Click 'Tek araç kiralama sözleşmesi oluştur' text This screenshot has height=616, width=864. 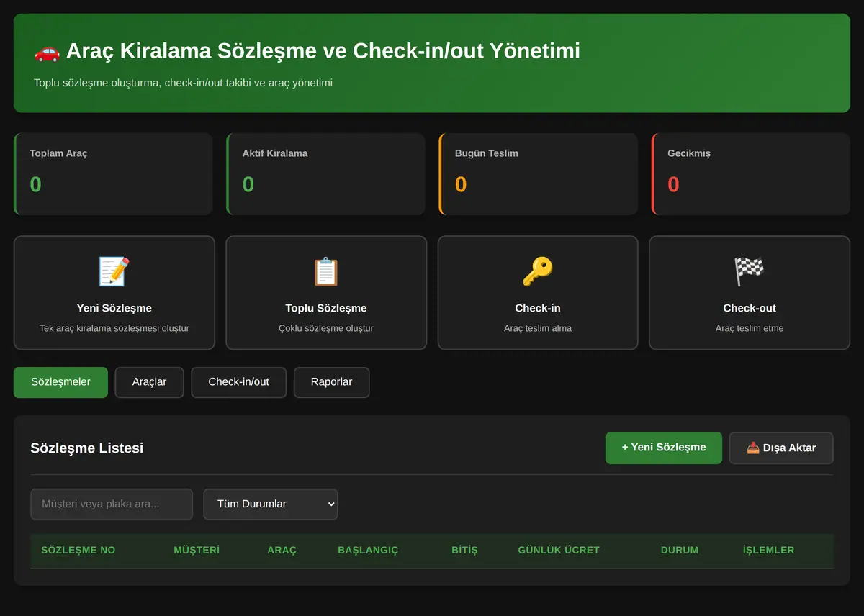114,328
